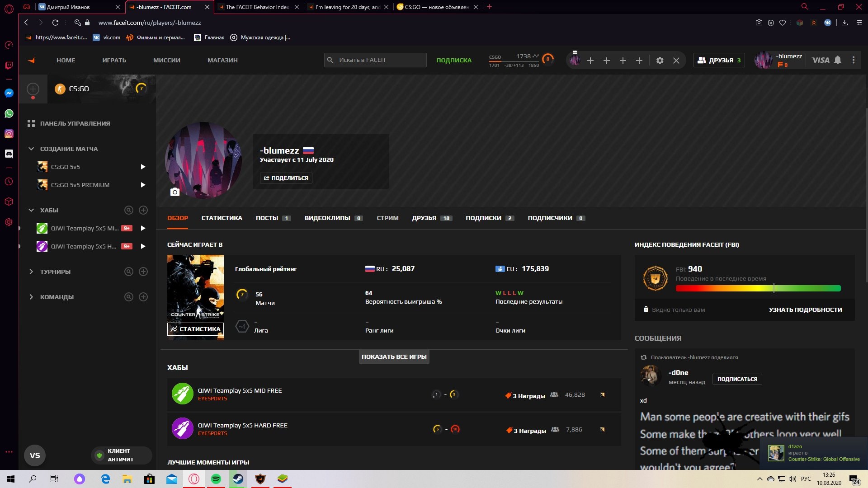Collapse the Создание матча section

click(x=31, y=149)
